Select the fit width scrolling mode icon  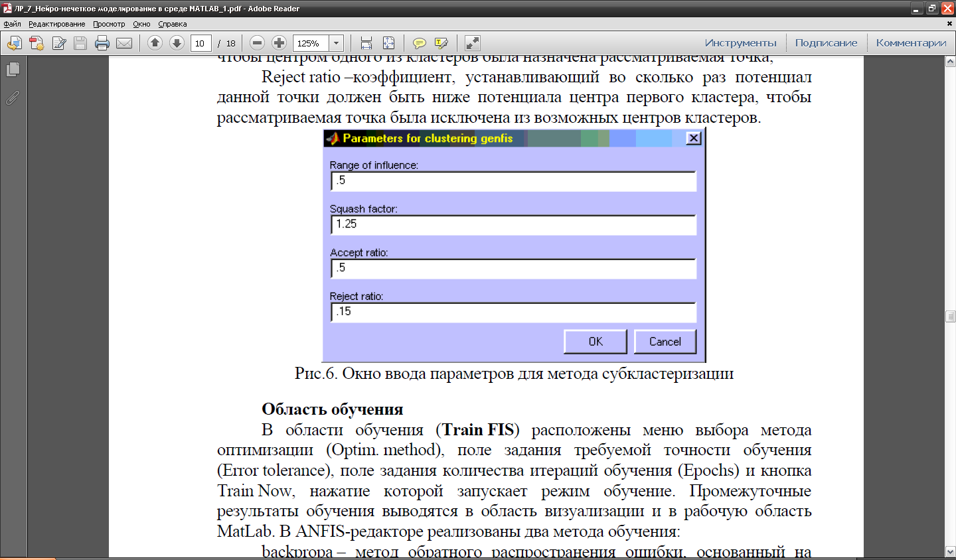pyautogui.click(x=366, y=43)
